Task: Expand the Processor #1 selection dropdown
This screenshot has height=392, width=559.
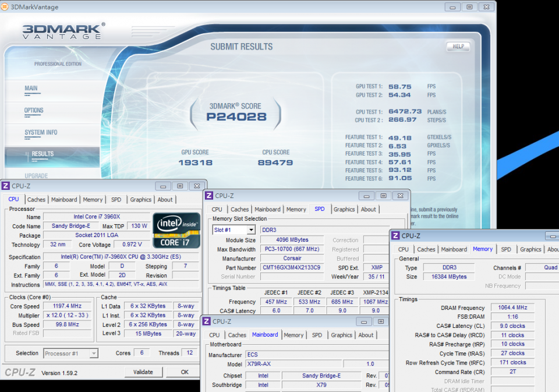Action: [94, 353]
